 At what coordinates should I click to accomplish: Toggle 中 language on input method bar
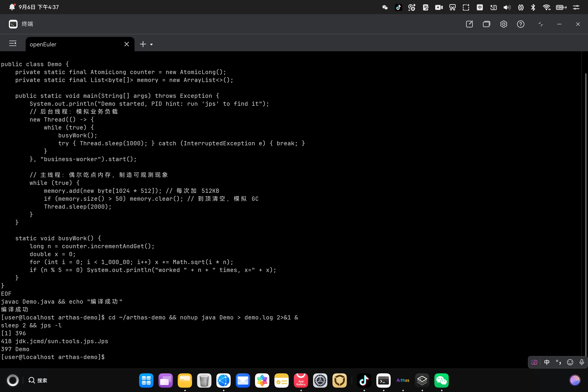[547, 362]
